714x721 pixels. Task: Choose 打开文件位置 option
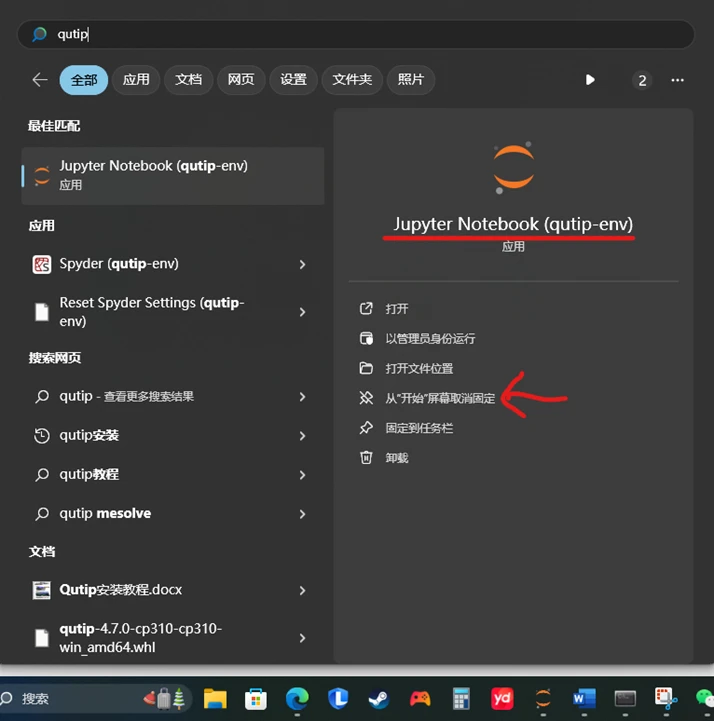tap(406, 368)
